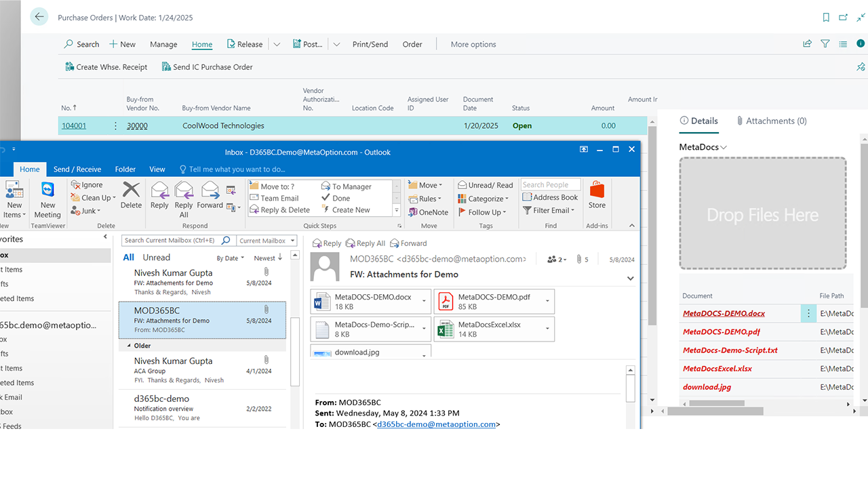
Task: Unpin the action bar pin icon
Action: click(861, 67)
